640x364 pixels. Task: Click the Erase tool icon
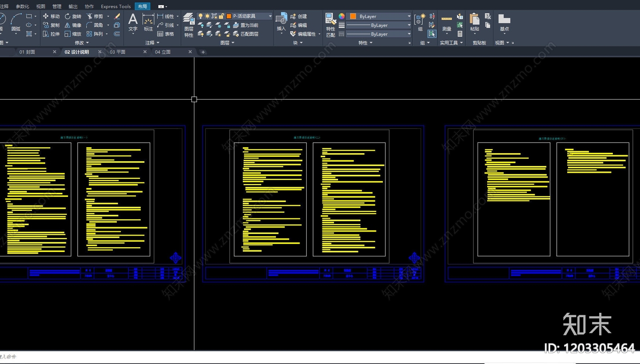point(117,16)
